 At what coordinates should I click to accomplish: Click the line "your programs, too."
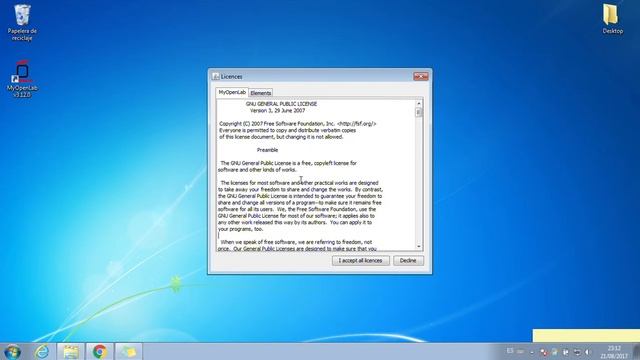[240, 229]
